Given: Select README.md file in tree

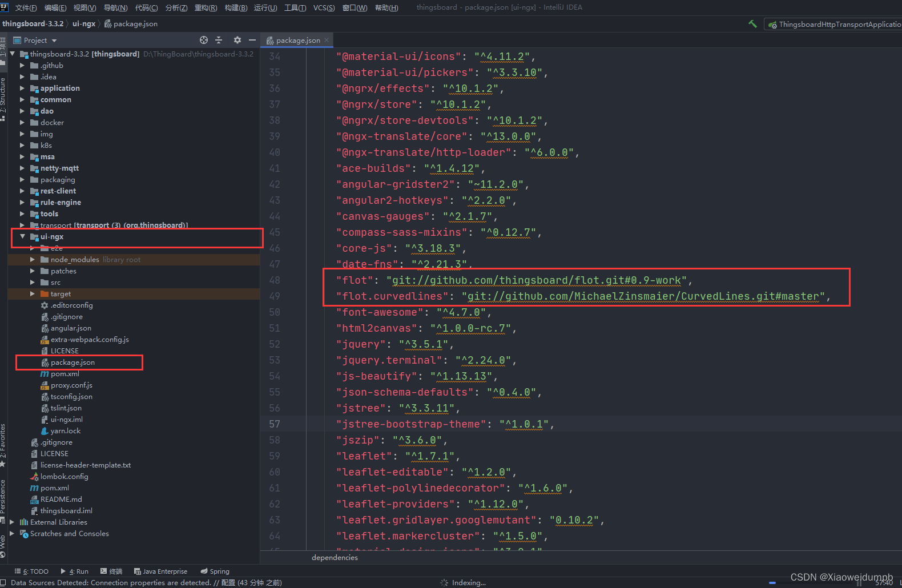Looking at the screenshot, I should tap(61, 499).
